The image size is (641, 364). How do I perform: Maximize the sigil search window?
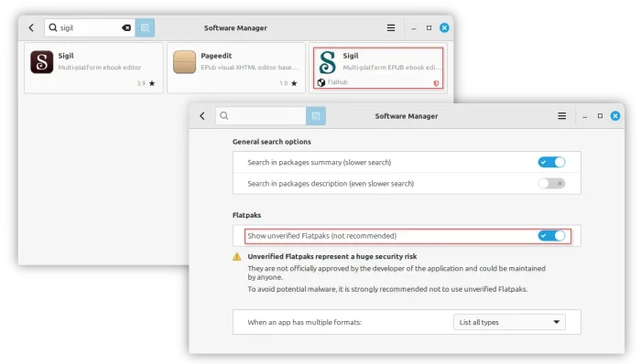[x=429, y=27]
